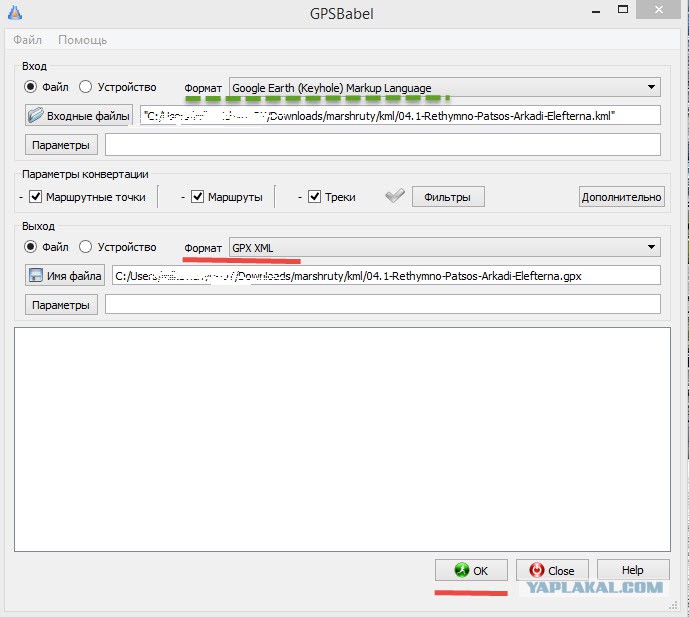Image resolution: width=689 pixels, height=617 pixels.
Task: Click into the input file path field ending .kml
Action: pyautogui.click(x=400, y=116)
